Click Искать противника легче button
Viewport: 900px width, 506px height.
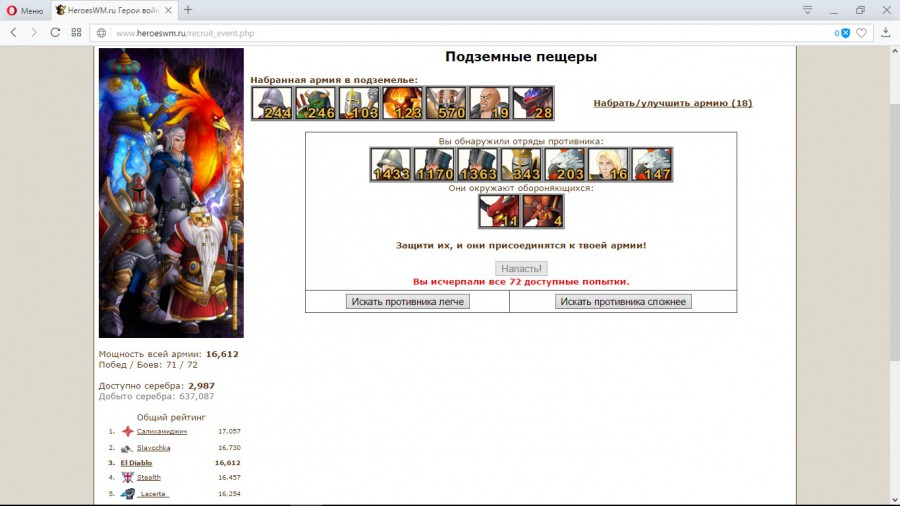coord(408,302)
